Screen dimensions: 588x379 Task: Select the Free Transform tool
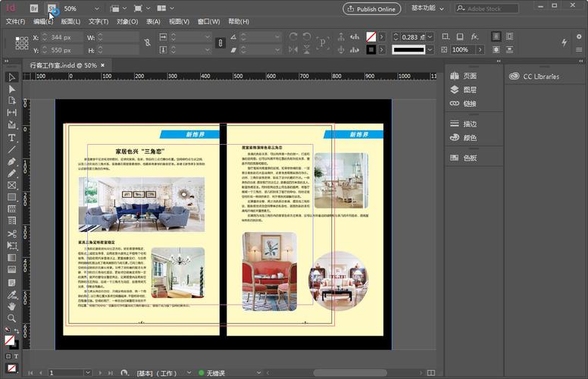coord(11,246)
